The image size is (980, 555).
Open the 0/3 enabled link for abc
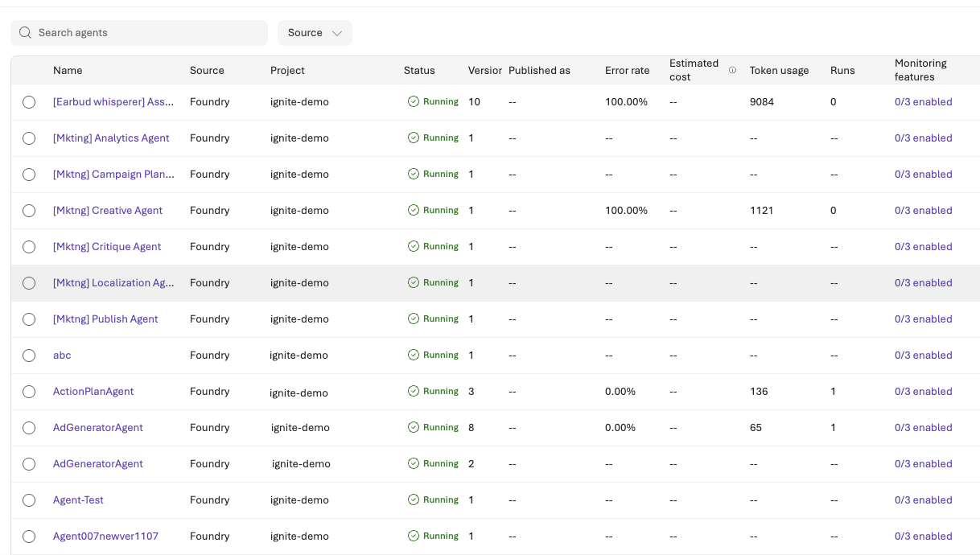[923, 355]
